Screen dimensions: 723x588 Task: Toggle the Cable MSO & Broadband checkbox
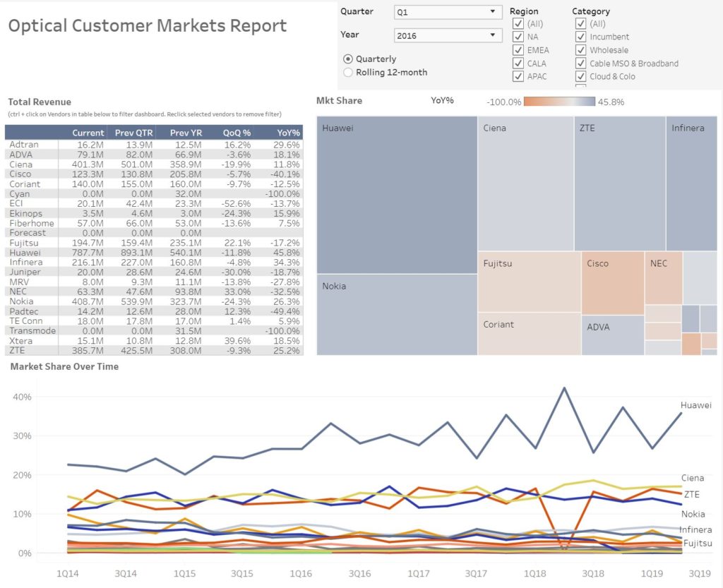(580, 63)
